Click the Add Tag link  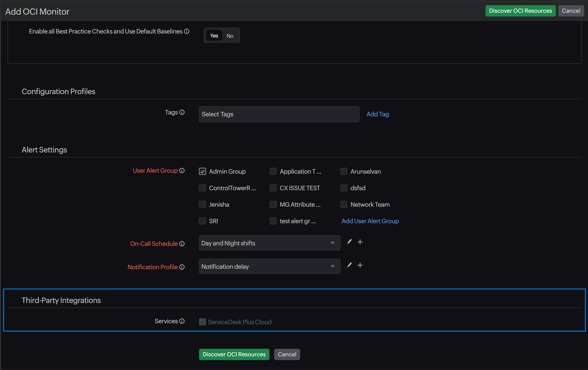(x=378, y=114)
